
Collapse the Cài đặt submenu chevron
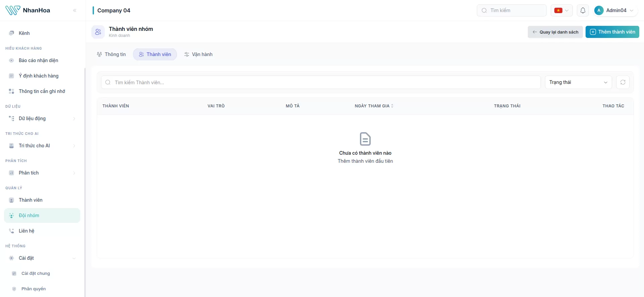[x=74, y=258]
